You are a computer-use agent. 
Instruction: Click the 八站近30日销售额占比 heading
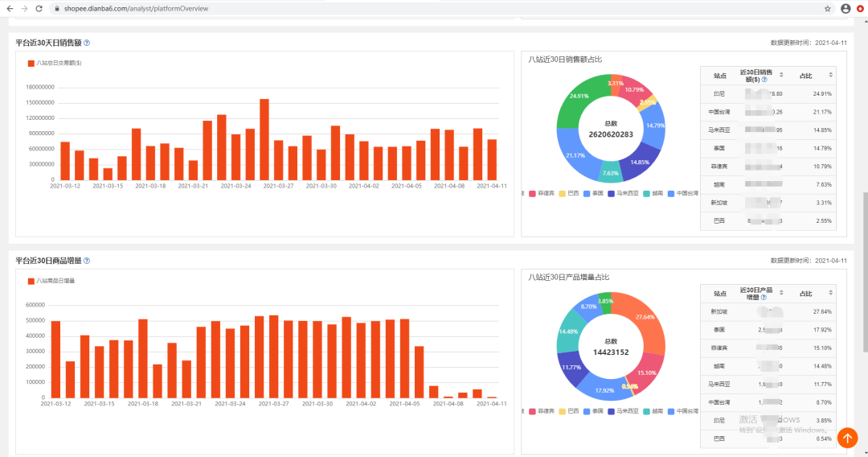(565, 60)
